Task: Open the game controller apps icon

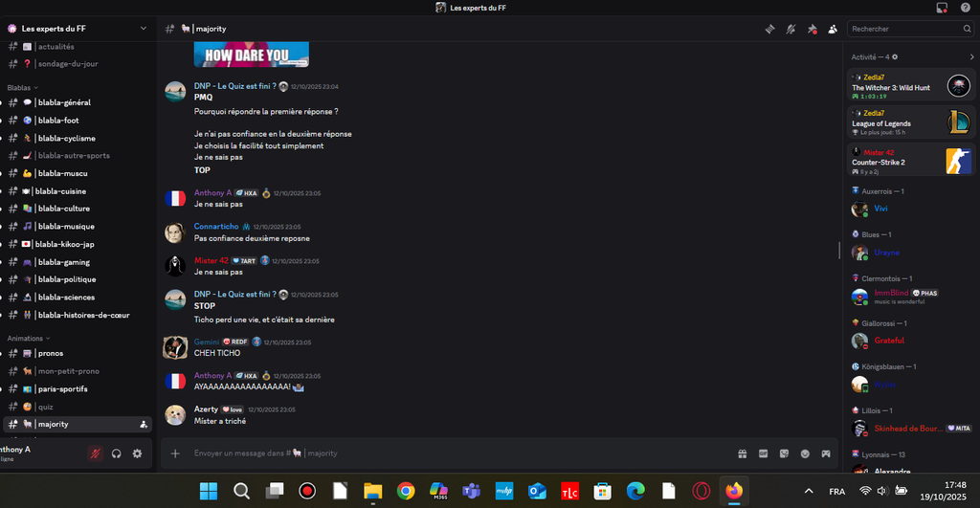Action: point(826,453)
